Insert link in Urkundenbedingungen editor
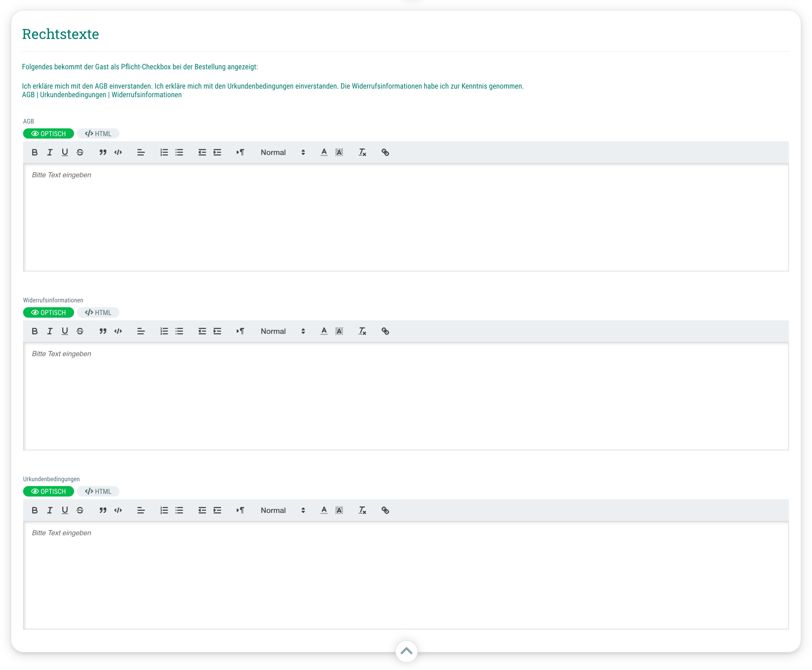The image size is (812, 670). click(385, 510)
